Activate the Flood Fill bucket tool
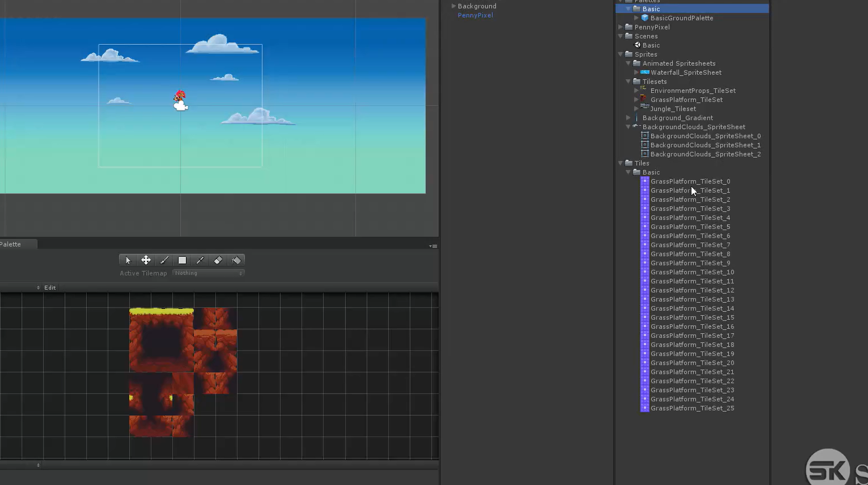The width and height of the screenshot is (868, 485). point(237,260)
